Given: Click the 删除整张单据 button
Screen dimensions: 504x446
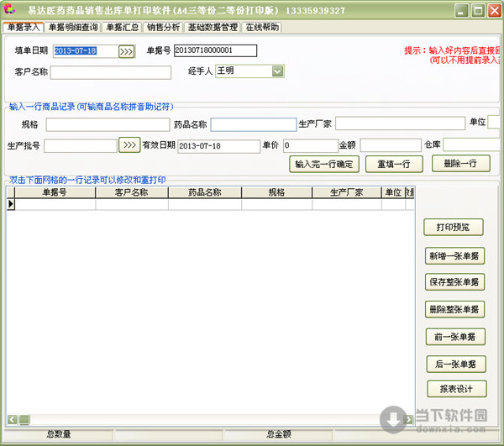Looking at the screenshot, I should (454, 309).
